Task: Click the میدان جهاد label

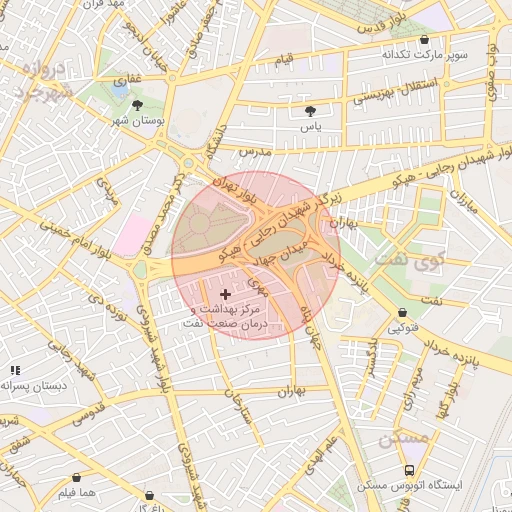Action: 282,255
